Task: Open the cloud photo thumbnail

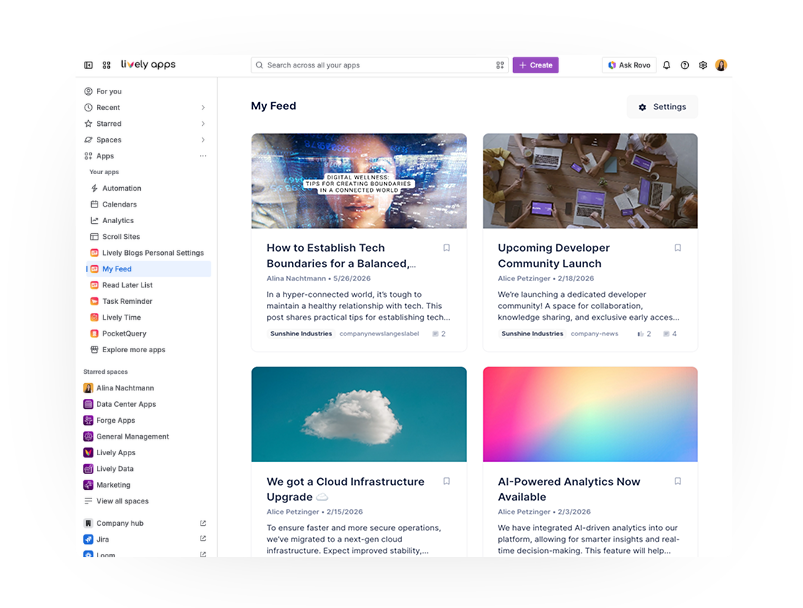Action: pyautogui.click(x=359, y=414)
